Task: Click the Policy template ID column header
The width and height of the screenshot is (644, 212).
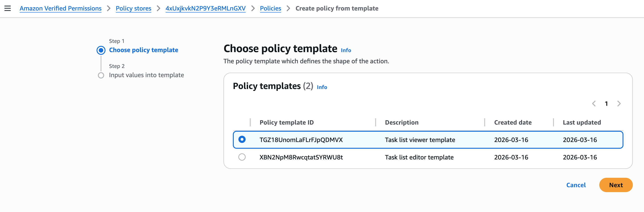Action: 286,122
